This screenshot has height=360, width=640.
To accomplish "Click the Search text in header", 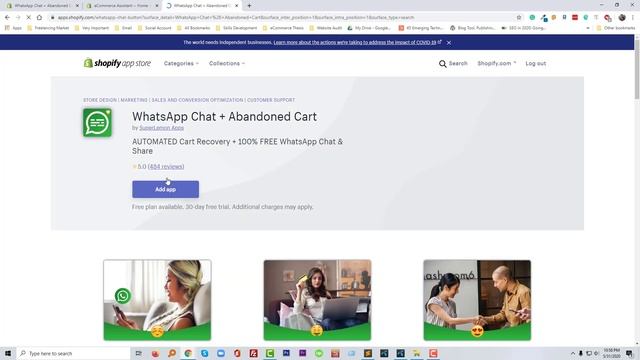I will pyautogui.click(x=458, y=64).
